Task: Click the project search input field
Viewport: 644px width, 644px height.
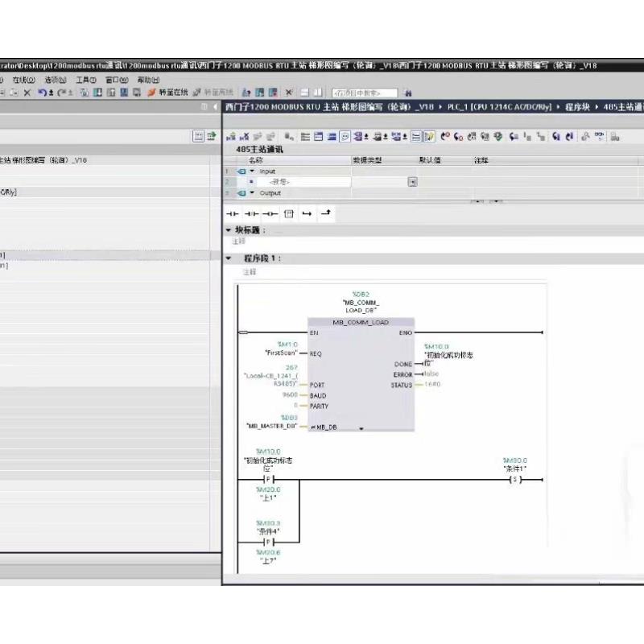Action: pyautogui.click(x=365, y=93)
